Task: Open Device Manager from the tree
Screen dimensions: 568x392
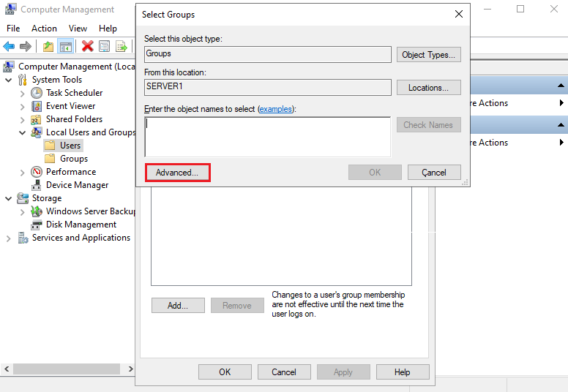Action: (77, 185)
